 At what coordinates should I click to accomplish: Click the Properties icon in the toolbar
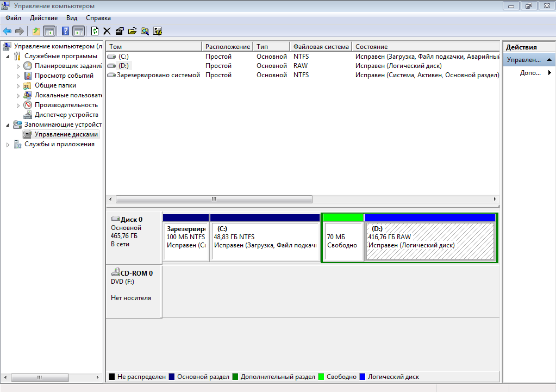point(120,31)
